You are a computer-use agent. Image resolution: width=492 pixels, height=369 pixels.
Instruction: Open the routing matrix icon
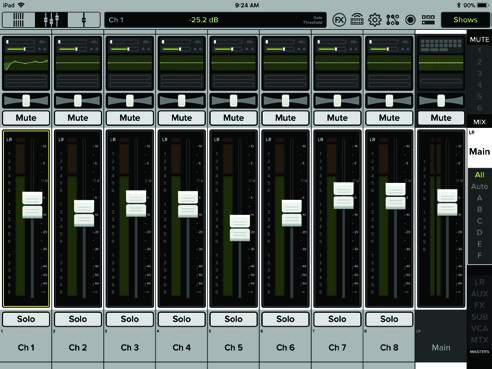click(x=393, y=20)
